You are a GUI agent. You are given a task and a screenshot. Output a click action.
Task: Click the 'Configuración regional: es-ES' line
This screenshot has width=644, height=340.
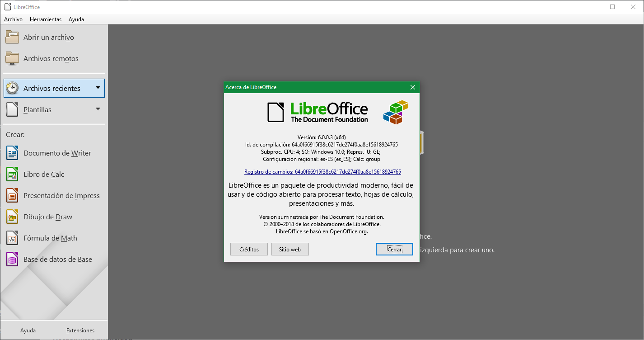coord(322,159)
